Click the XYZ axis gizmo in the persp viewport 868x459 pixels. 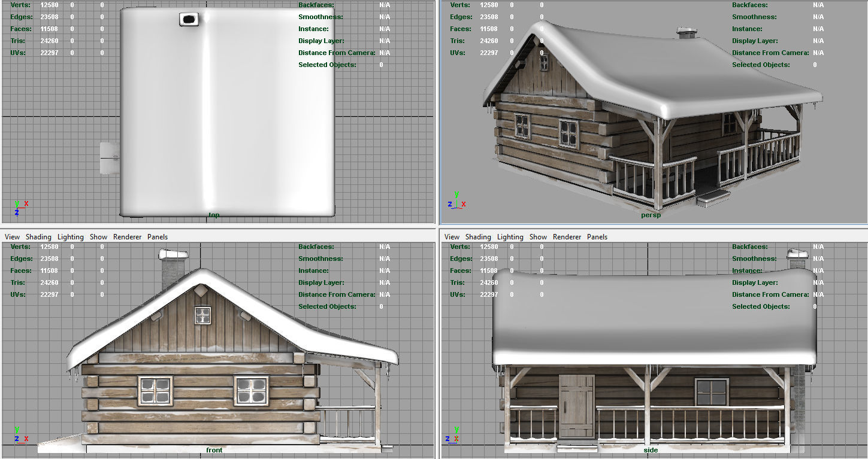coord(456,200)
